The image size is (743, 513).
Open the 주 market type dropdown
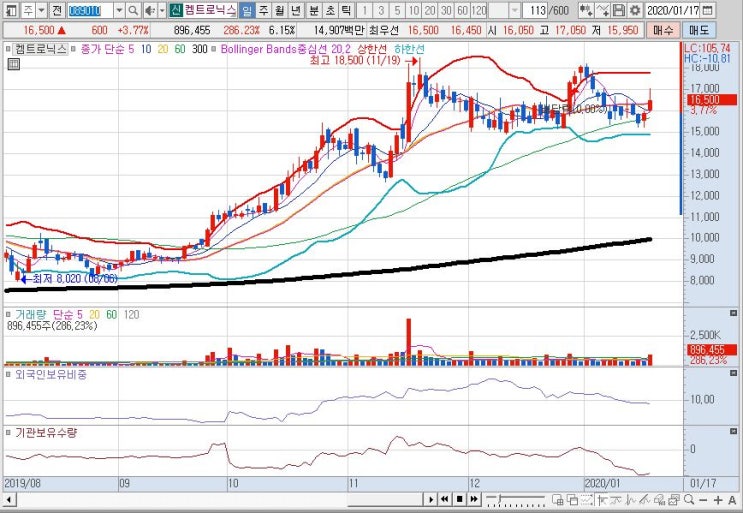[41, 10]
